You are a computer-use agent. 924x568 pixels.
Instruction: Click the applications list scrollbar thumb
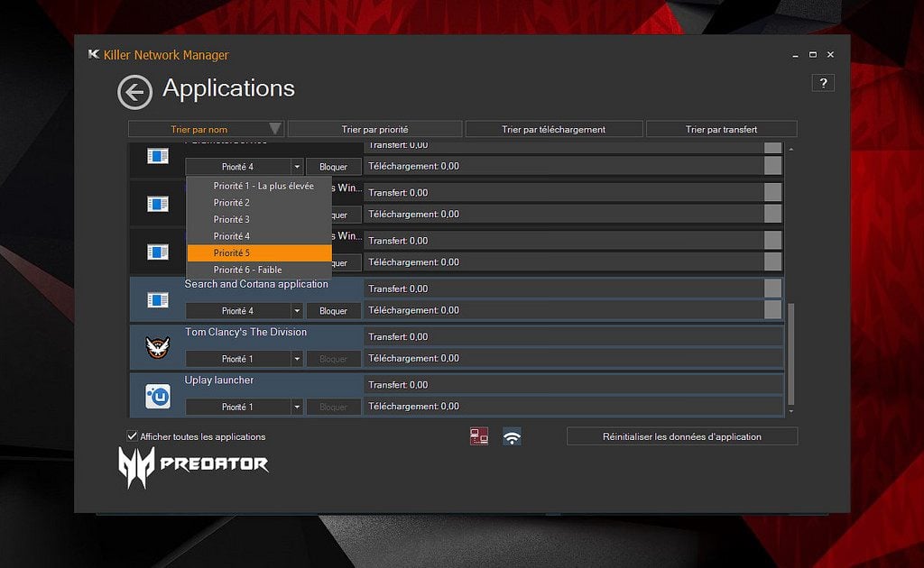[790, 353]
